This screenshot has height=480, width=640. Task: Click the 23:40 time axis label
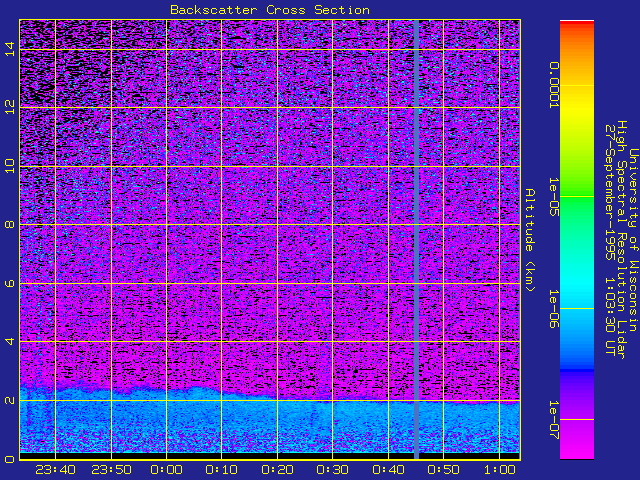[55, 470]
